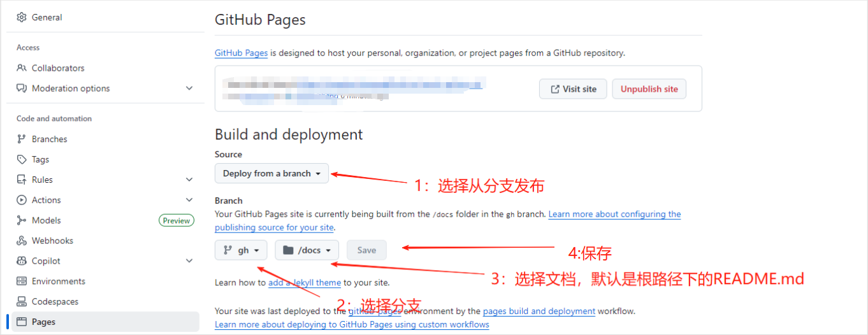Click the Visit site button
Image resolution: width=868 pixels, height=335 pixels.
pos(572,89)
